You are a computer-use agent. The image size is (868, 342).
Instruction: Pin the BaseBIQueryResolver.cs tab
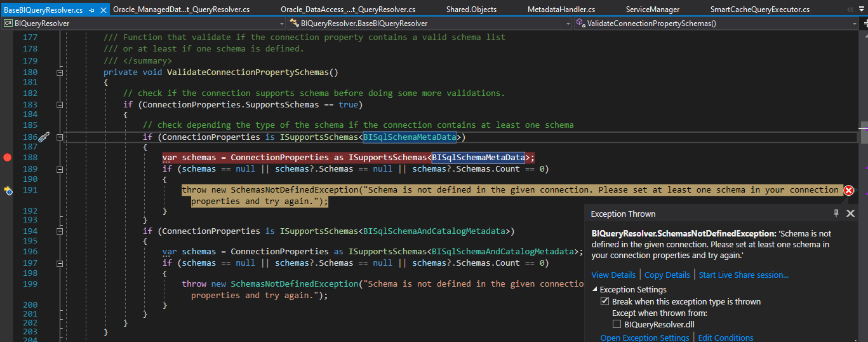click(92, 10)
